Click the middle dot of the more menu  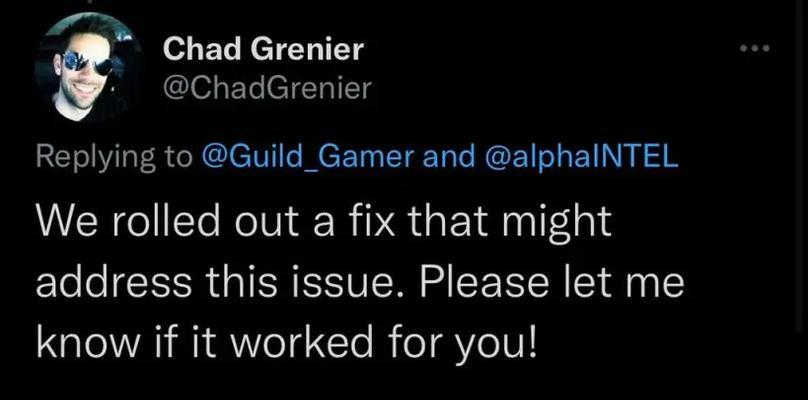pos(754,48)
